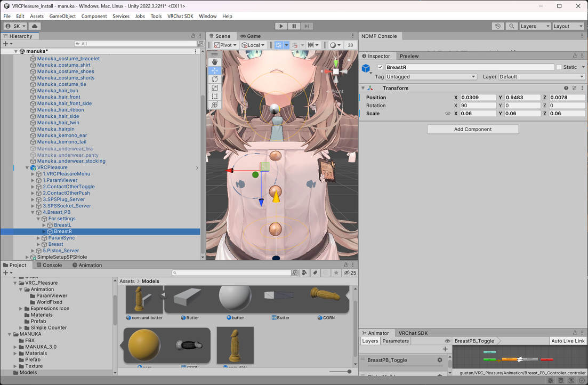This screenshot has height=385, width=588.
Task: Open the Transform presets icon
Action: coord(574,88)
